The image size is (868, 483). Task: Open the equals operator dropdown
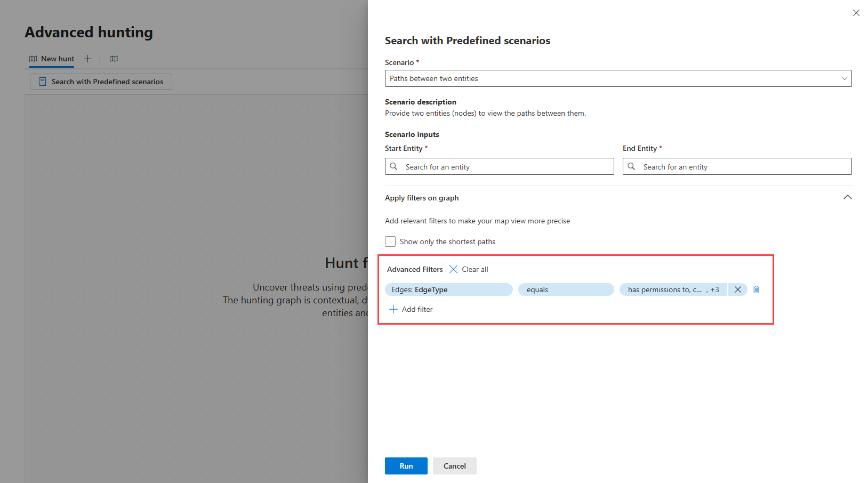click(x=566, y=289)
